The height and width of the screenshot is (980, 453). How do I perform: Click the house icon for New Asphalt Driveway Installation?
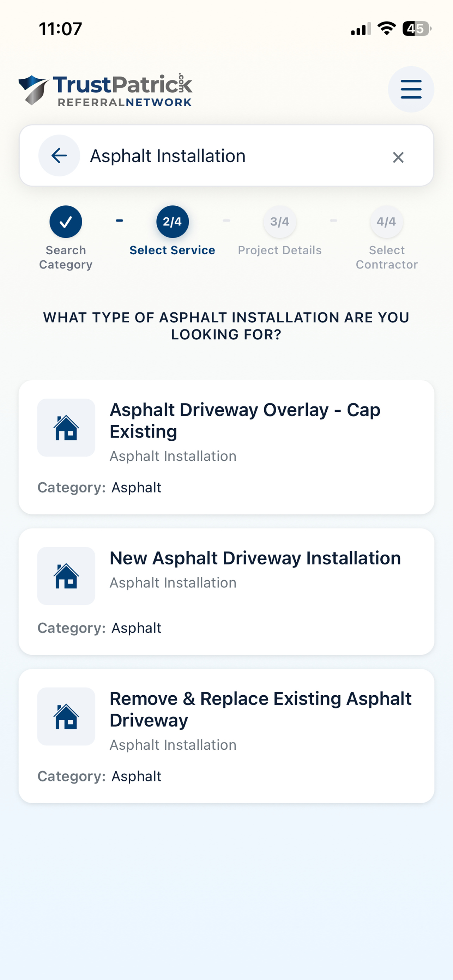coord(66,576)
